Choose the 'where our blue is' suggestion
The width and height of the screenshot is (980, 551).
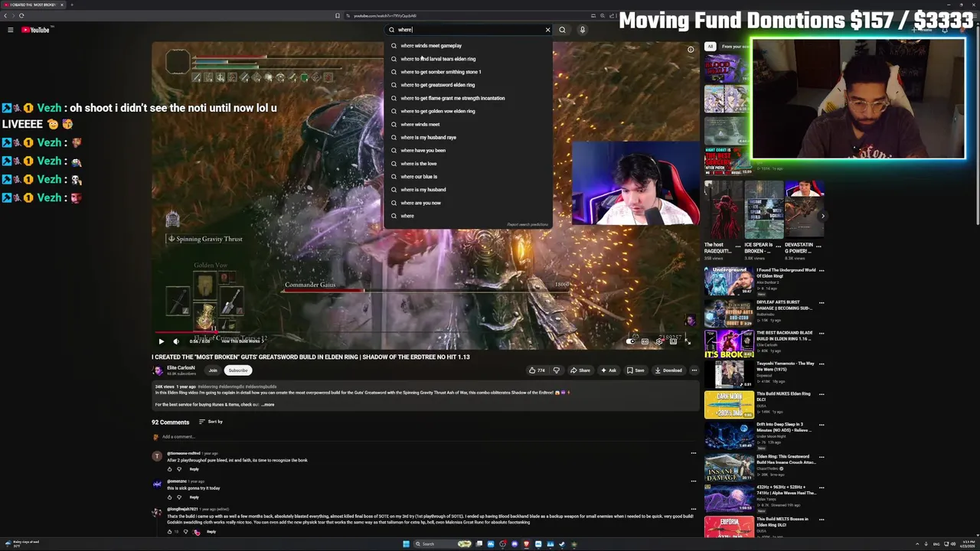coord(468,176)
